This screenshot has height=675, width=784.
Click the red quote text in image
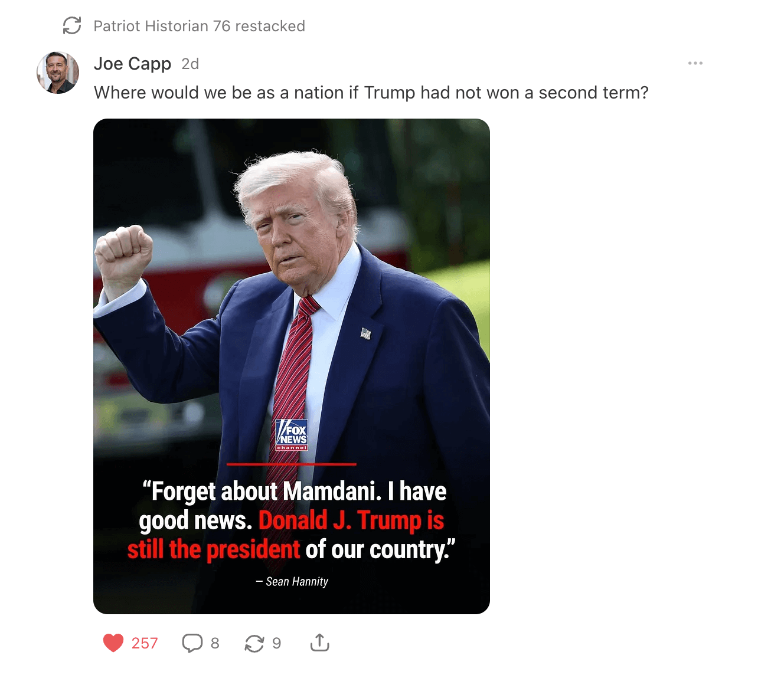tap(286, 535)
